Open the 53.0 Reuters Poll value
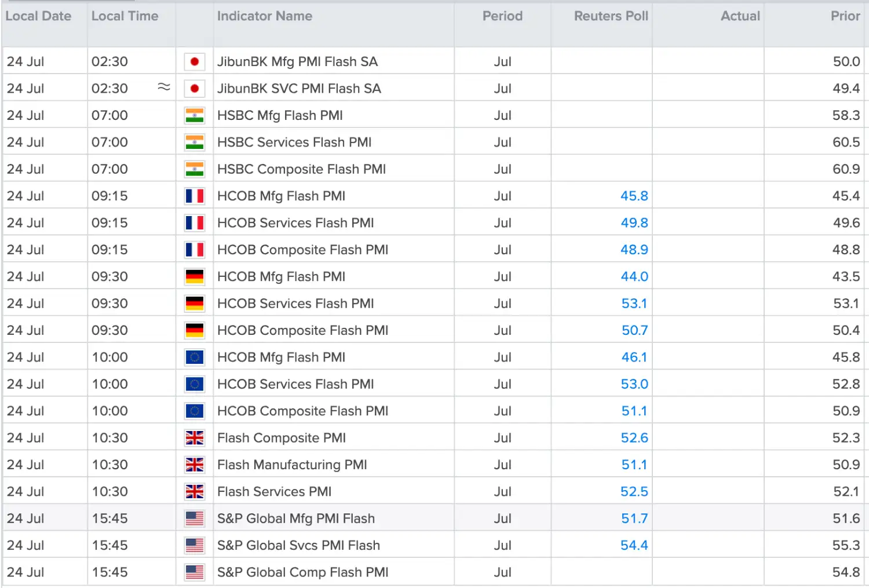The width and height of the screenshot is (869, 588). [x=634, y=384]
